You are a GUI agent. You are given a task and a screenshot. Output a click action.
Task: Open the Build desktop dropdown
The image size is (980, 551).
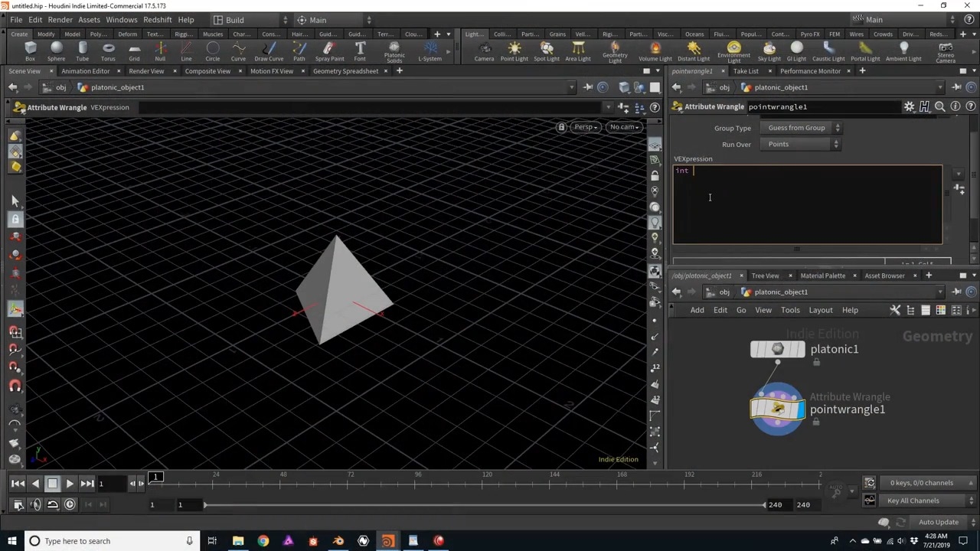pos(250,20)
